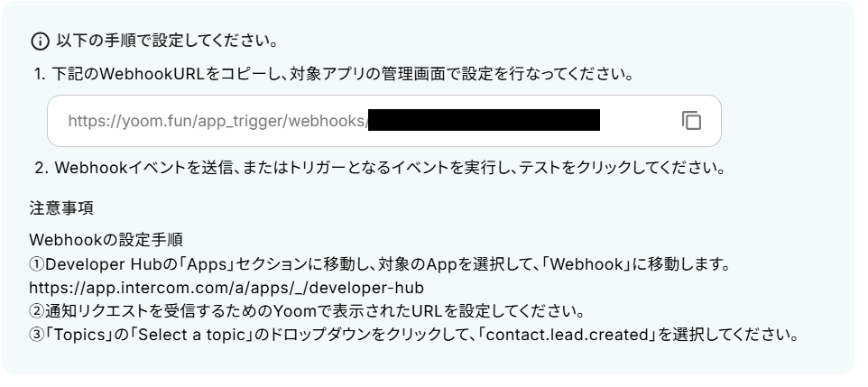The height and width of the screenshot is (387, 868).
Task: Click the 注意事項 heading
Action: tap(61, 208)
